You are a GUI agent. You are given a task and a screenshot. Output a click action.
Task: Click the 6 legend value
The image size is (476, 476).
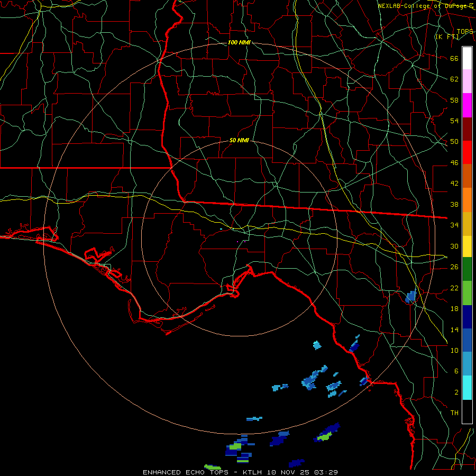(456, 371)
